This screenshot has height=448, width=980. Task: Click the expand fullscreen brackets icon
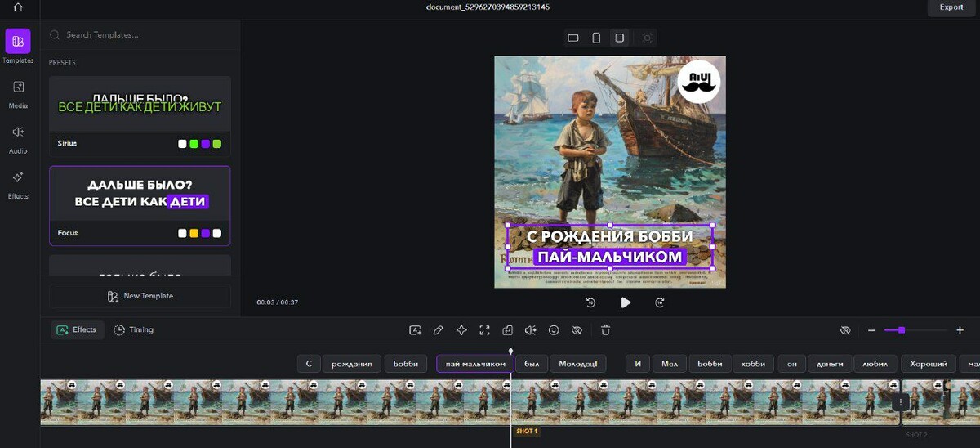(x=484, y=330)
